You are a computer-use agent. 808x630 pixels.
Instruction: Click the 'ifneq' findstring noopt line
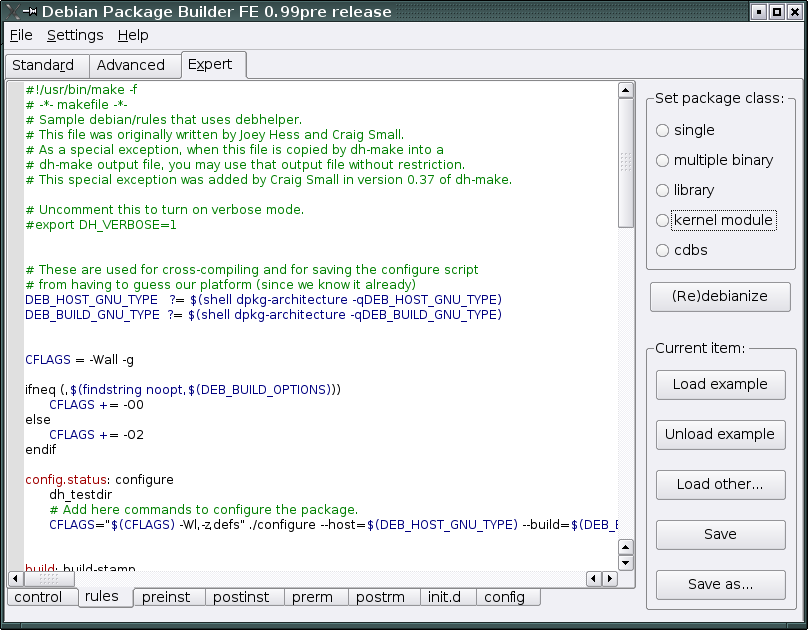183,390
